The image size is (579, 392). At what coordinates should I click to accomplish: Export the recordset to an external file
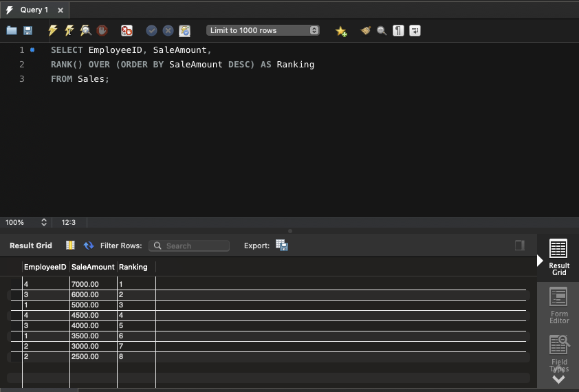pos(281,246)
